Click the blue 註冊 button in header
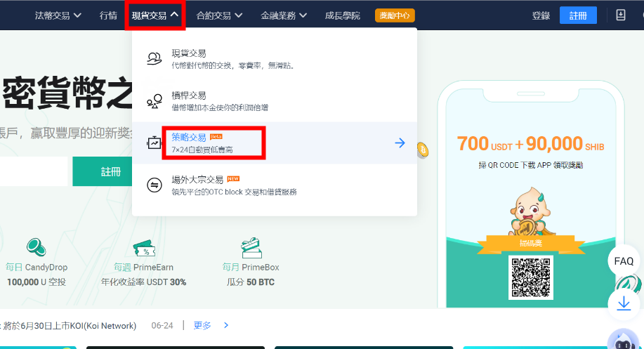 (x=578, y=15)
